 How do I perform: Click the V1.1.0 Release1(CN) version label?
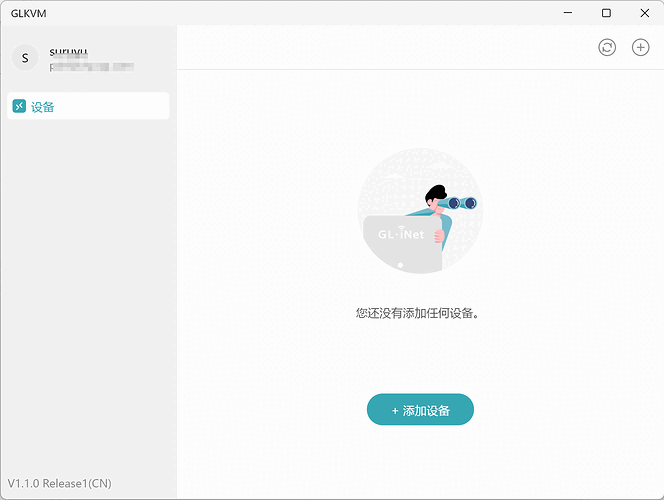point(60,484)
